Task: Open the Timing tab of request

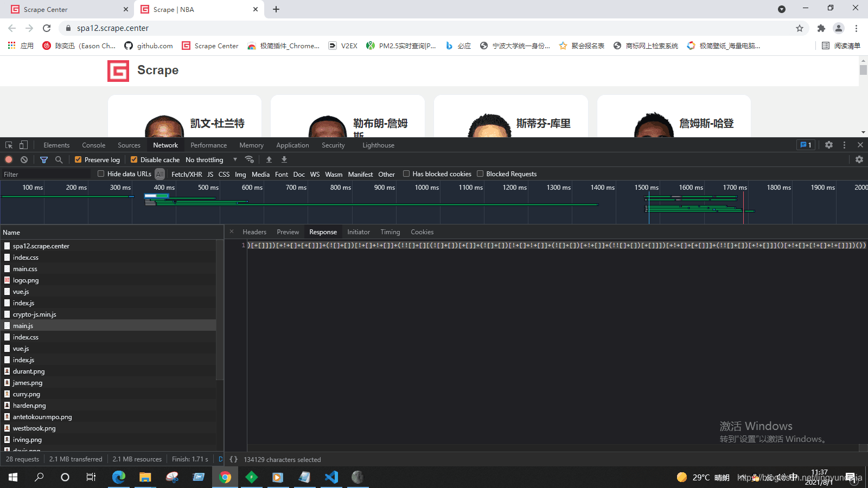Action: [390, 232]
